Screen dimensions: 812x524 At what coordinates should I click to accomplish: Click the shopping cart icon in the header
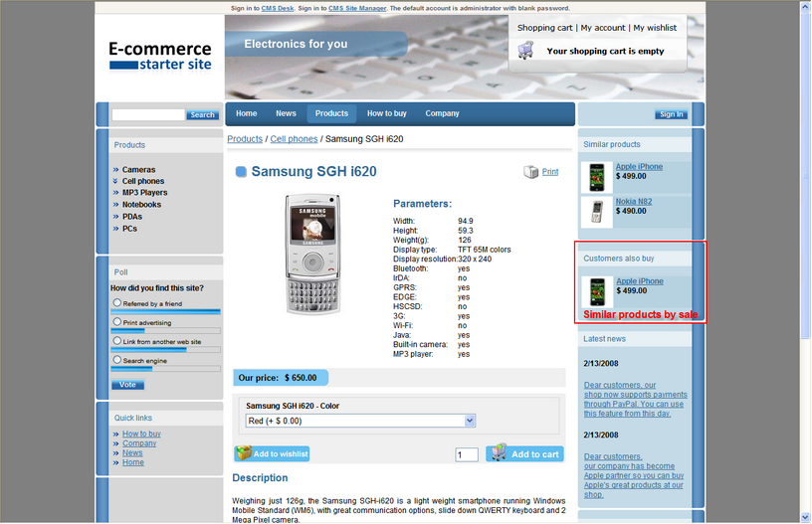pyautogui.click(x=525, y=51)
